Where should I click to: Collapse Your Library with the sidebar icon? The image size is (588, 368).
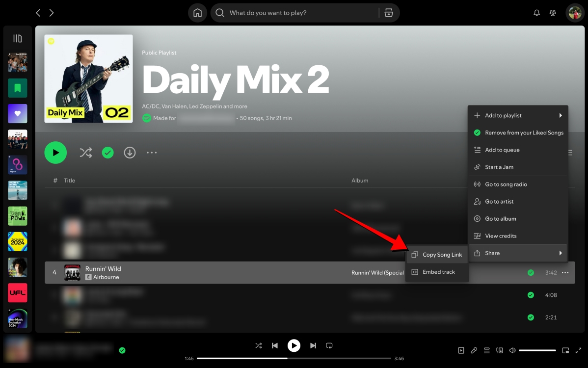coord(17,38)
